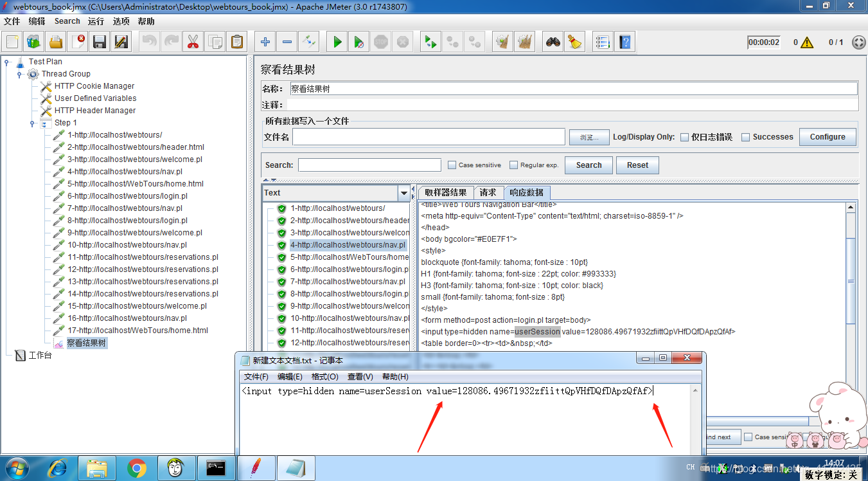The image size is (868, 481).
Task: Open the Function Helper dialog icon
Action: pos(603,42)
